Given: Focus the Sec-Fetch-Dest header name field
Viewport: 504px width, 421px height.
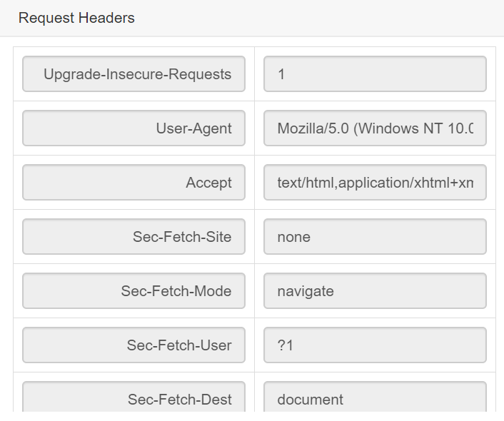Looking at the screenshot, I should (x=133, y=397).
